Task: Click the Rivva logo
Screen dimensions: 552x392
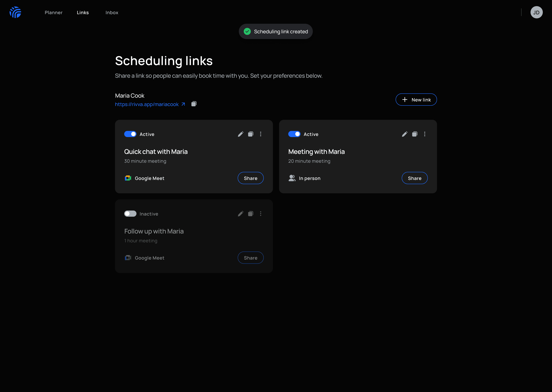Action: tap(15, 12)
